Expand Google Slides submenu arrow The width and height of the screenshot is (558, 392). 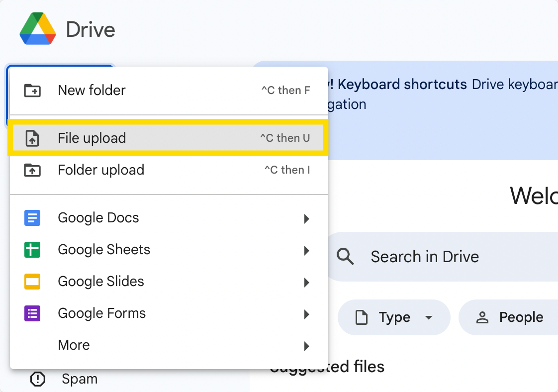point(307,283)
